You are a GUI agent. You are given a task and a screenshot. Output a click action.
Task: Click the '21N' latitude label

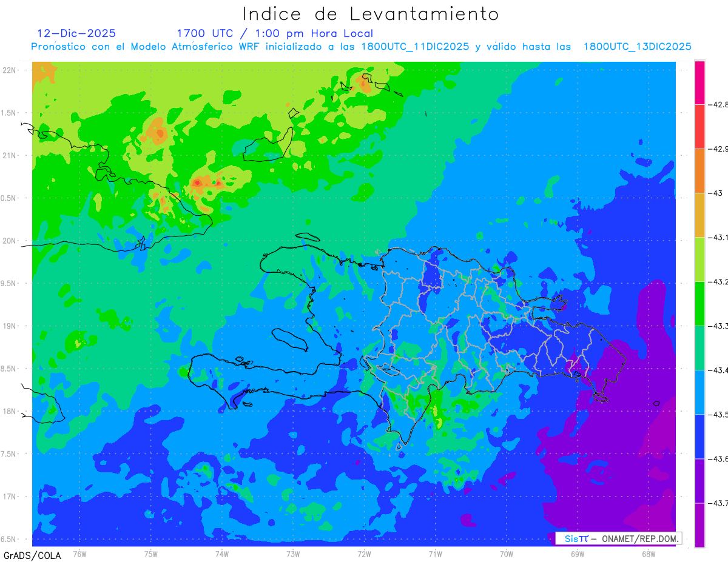pyautogui.click(x=10, y=155)
